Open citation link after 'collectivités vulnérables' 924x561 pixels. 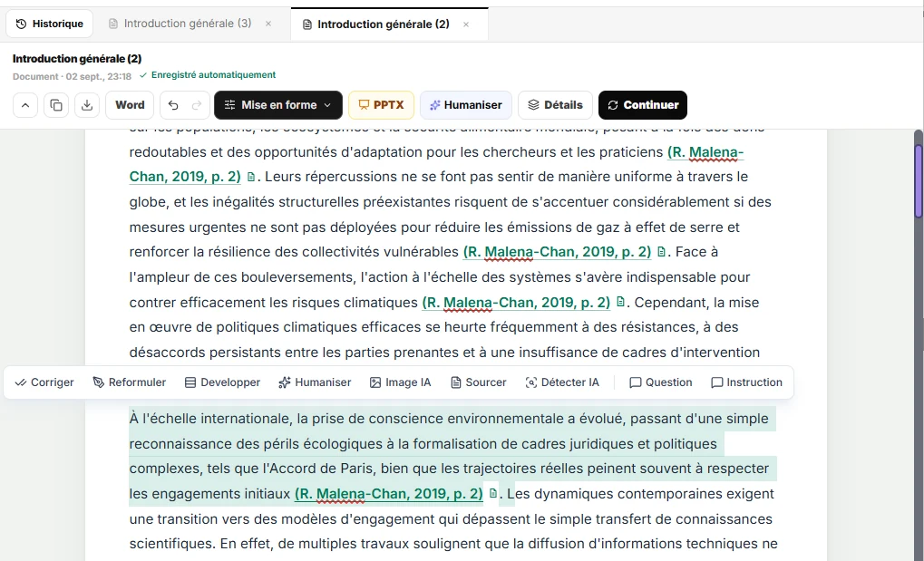tap(557, 252)
